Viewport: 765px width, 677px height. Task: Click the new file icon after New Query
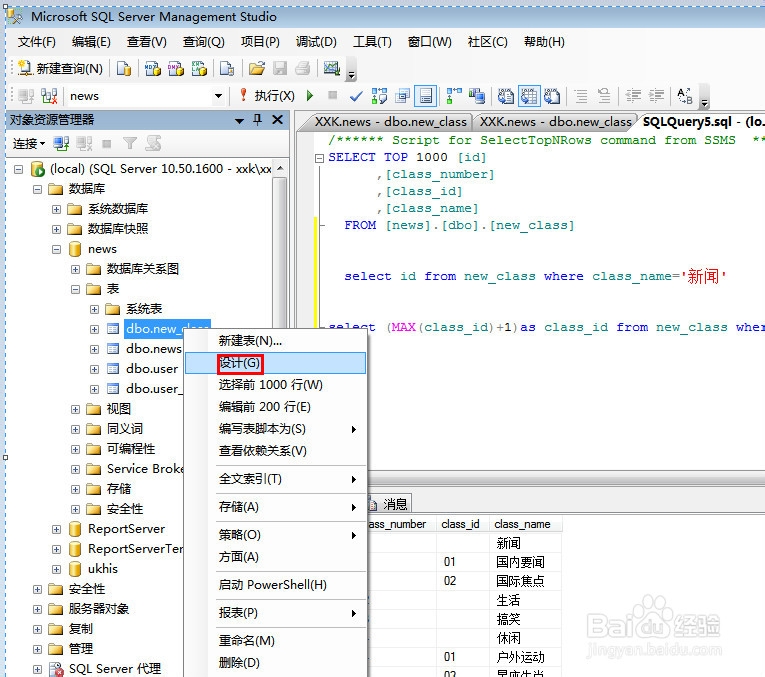click(x=123, y=69)
